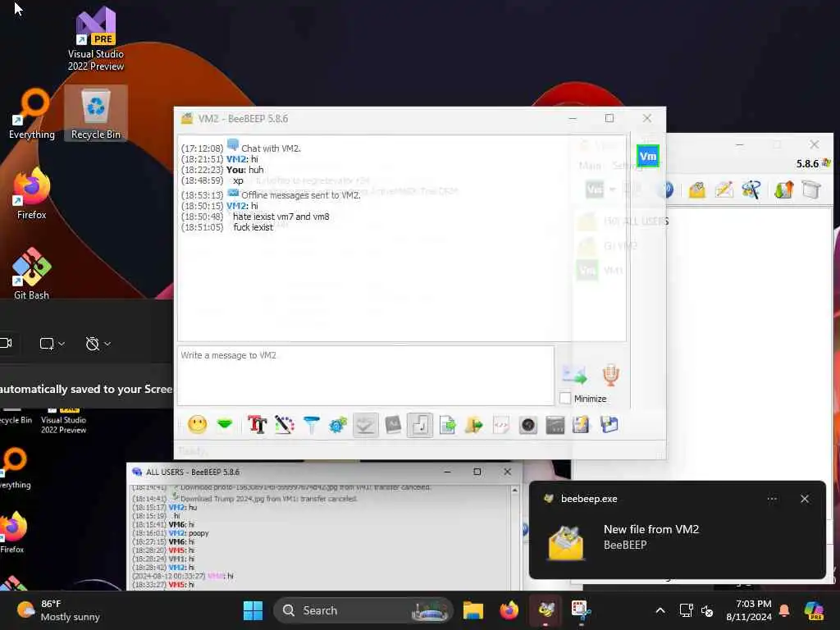Open Visual Studio 2022 Preview top desktop shortcut
Viewport: 840px width, 630px height.
click(x=95, y=39)
